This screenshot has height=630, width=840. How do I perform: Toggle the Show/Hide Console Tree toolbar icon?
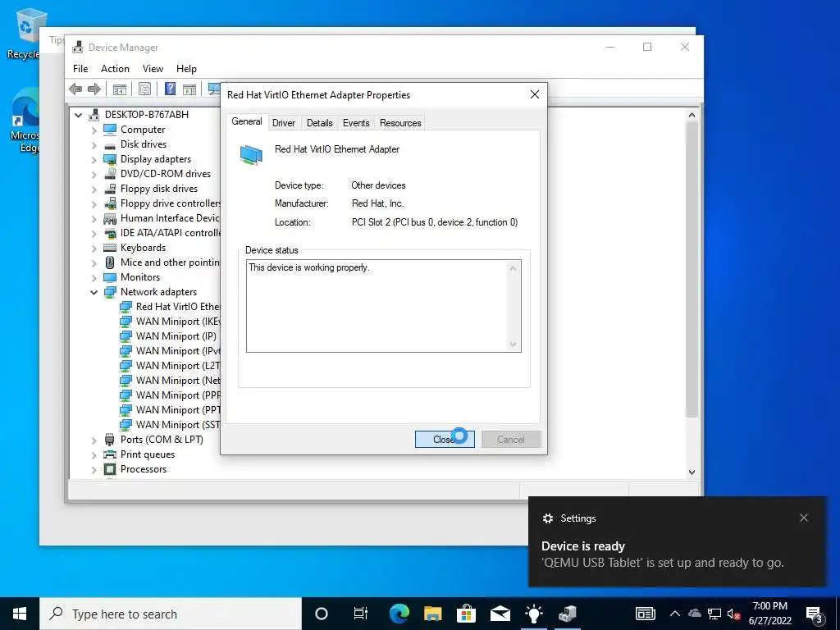(120, 89)
